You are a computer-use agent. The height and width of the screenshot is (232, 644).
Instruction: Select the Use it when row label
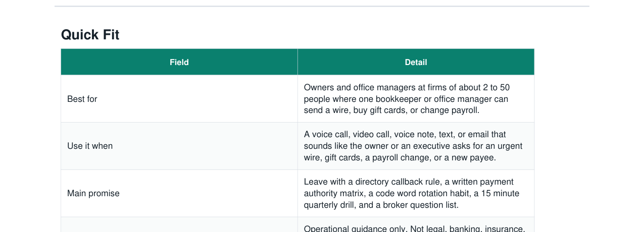click(90, 146)
